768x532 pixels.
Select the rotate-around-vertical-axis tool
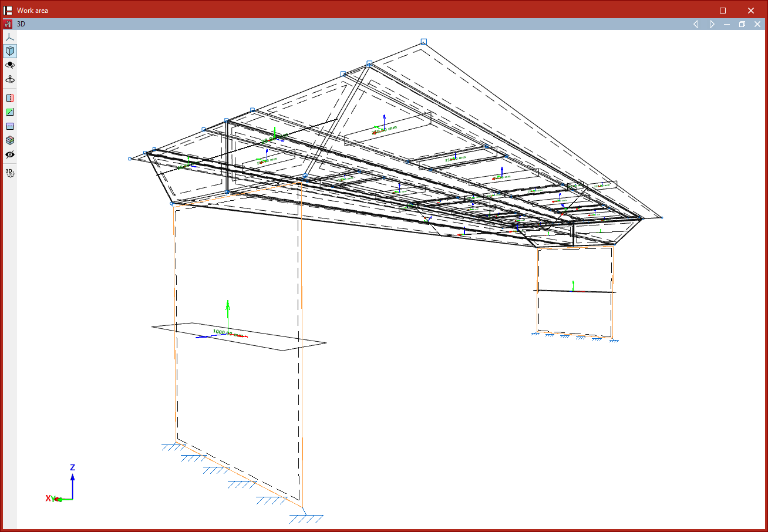10,79
